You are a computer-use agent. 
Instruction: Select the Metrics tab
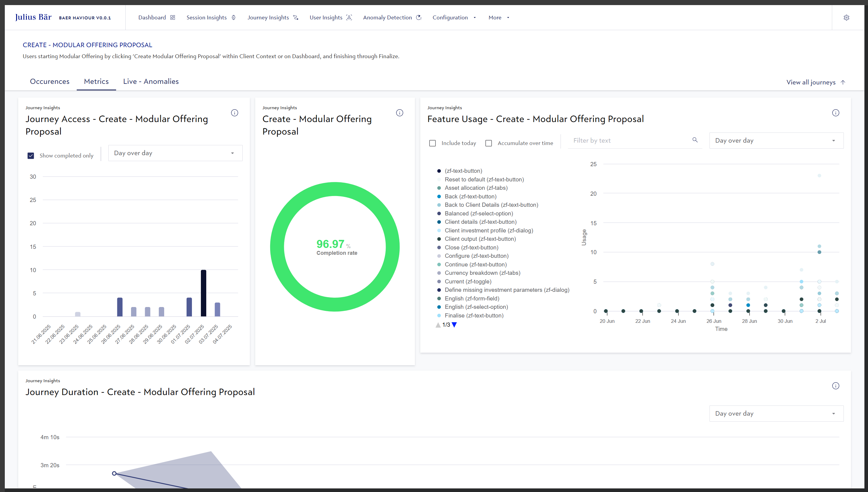click(x=96, y=81)
